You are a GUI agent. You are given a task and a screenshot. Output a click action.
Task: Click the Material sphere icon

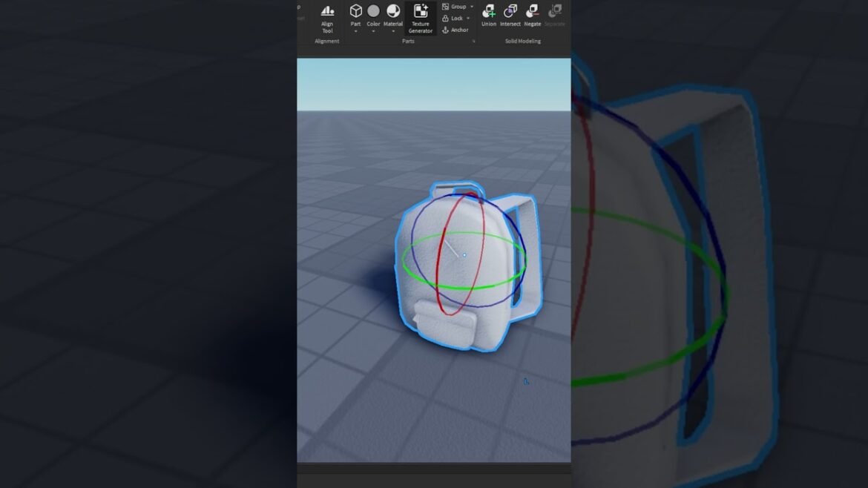tap(393, 11)
